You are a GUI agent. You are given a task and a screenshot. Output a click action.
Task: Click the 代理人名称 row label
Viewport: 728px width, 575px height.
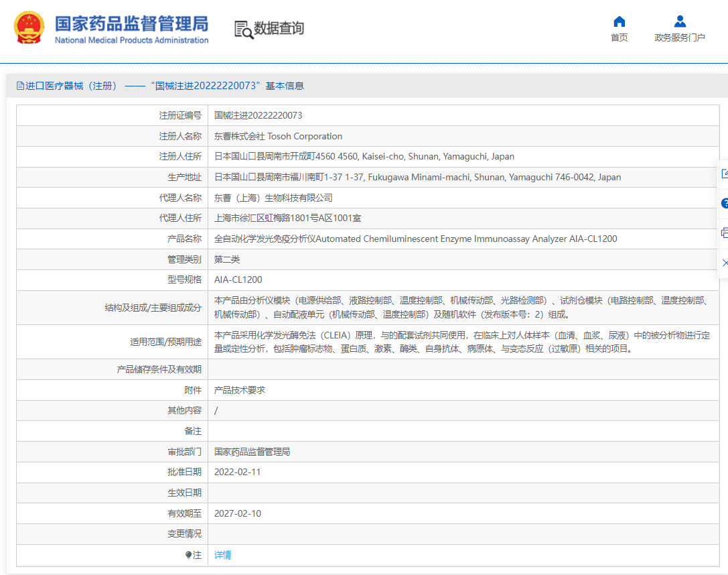pyautogui.click(x=180, y=198)
